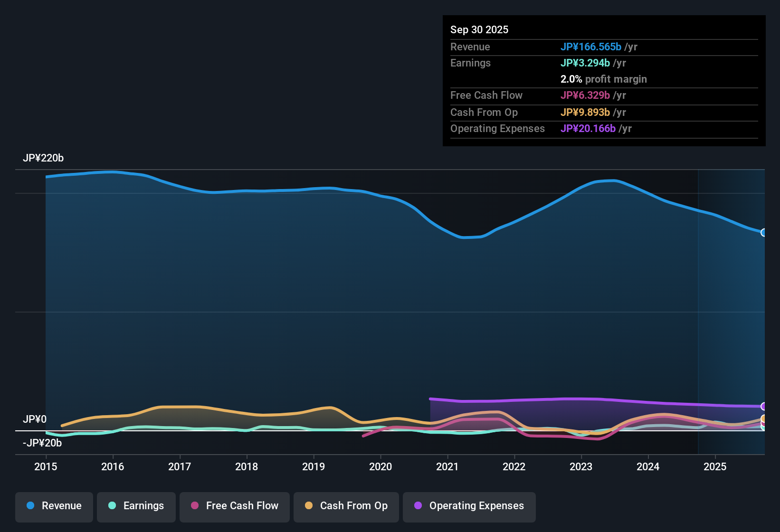
Task: Select the Operating Expenses endpoint marker
Action: (763, 406)
